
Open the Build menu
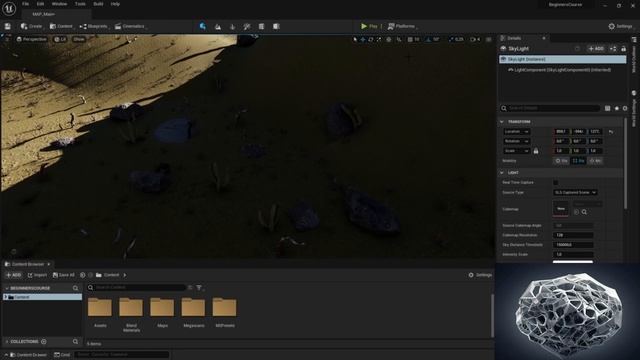98,4
